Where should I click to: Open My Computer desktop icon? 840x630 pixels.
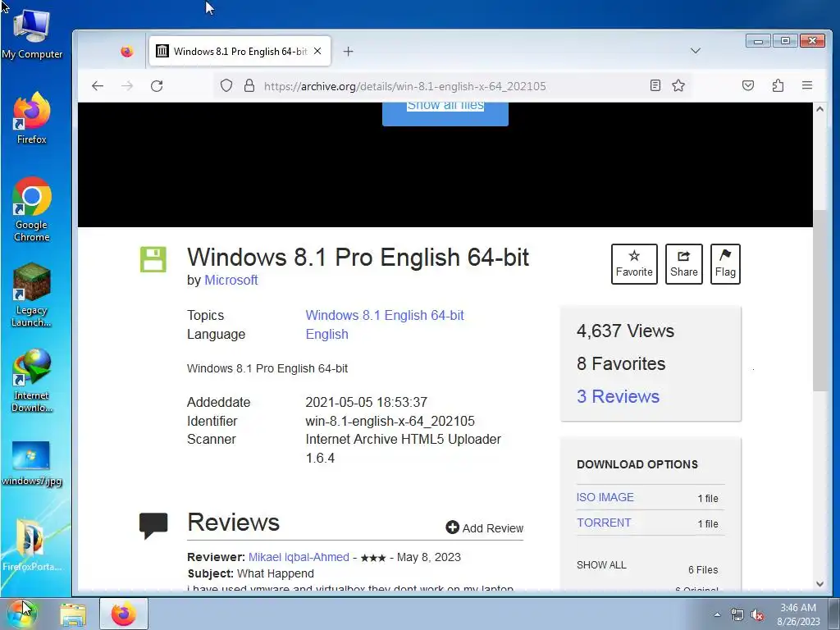pos(32,34)
